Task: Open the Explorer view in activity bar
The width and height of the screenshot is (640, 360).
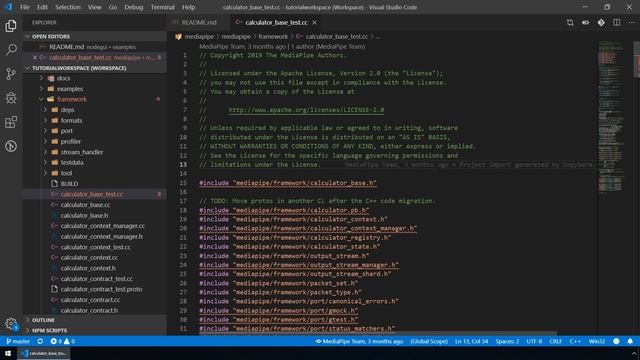Action: click(x=11, y=26)
